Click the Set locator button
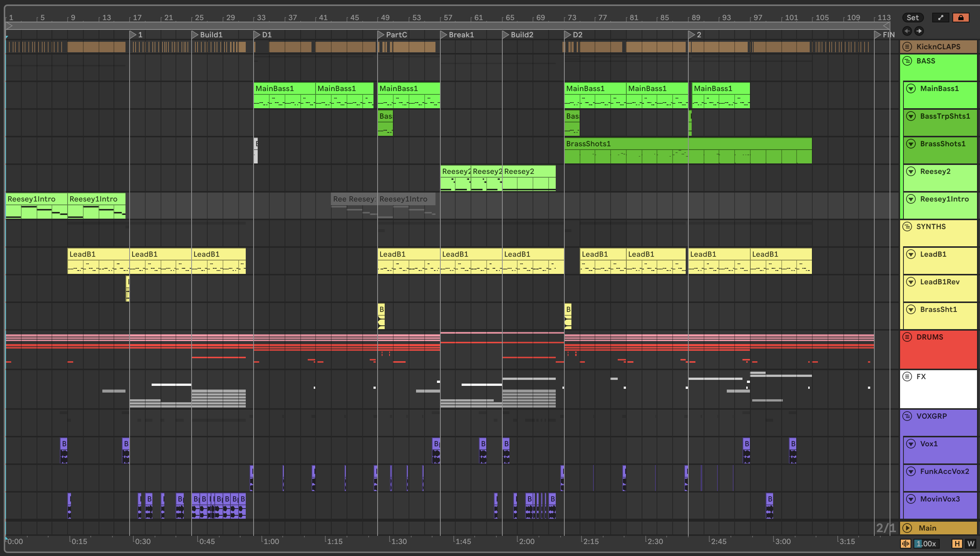 912,18
